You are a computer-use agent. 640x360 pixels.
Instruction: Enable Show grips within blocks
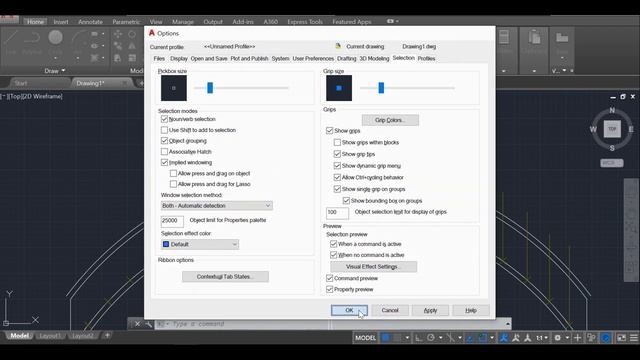[337, 142]
